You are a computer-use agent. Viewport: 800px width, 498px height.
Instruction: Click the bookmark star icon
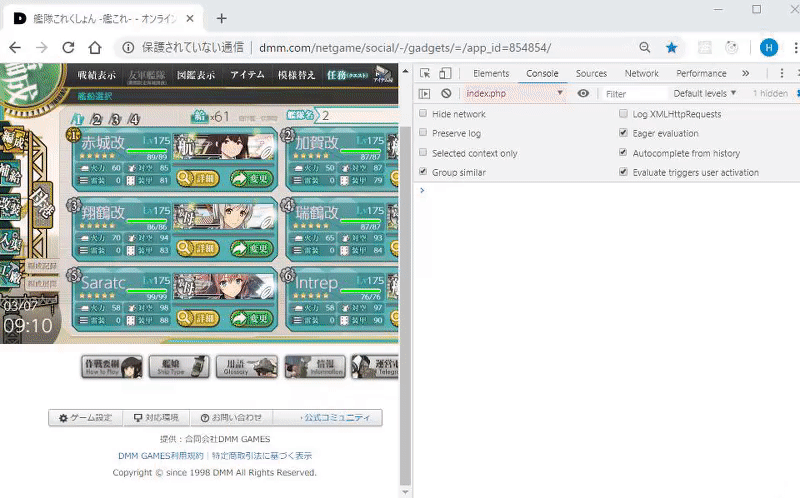coord(671,47)
